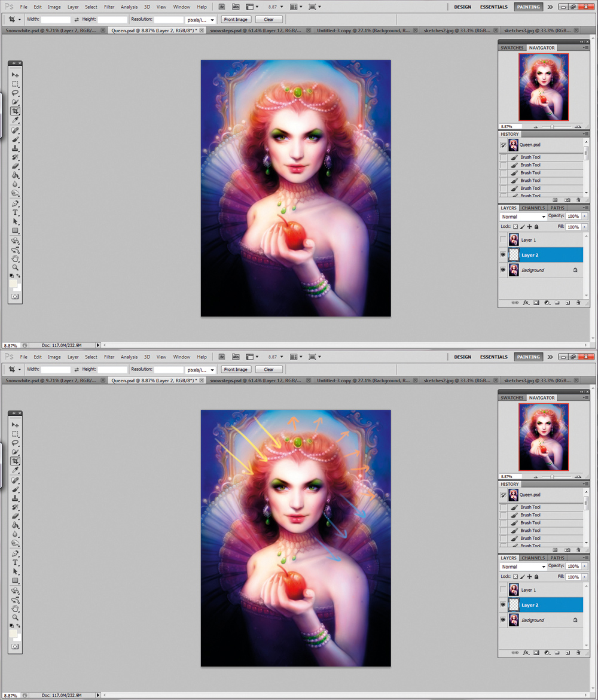This screenshot has width=598, height=700.
Task: Open Normal blend mode dropdown, upper Layers panel
Action: [x=523, y=217]
